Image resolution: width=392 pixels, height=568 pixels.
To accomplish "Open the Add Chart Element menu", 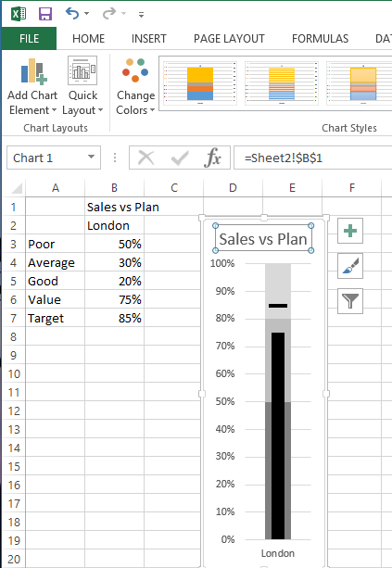I will click(32, 87).
